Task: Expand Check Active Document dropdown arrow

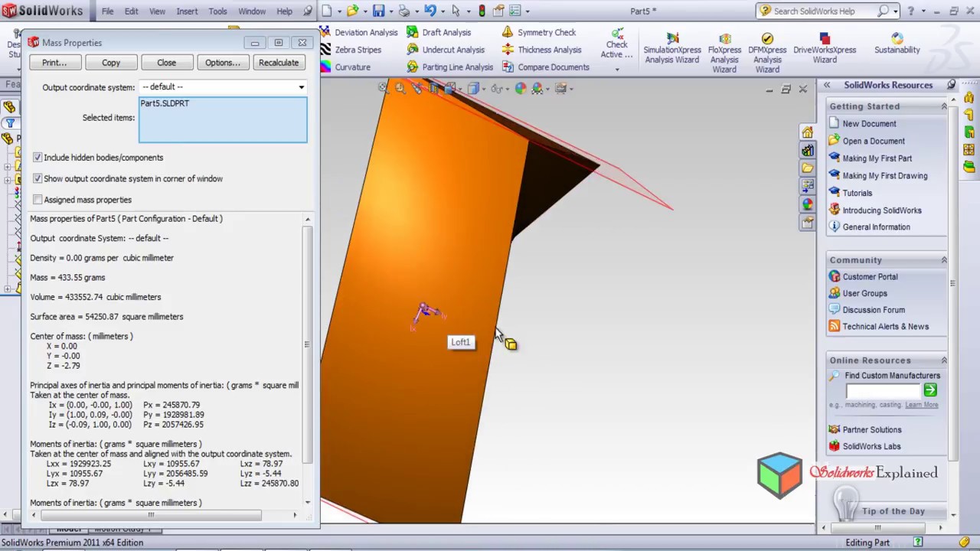Action: [x=616, y=70]
